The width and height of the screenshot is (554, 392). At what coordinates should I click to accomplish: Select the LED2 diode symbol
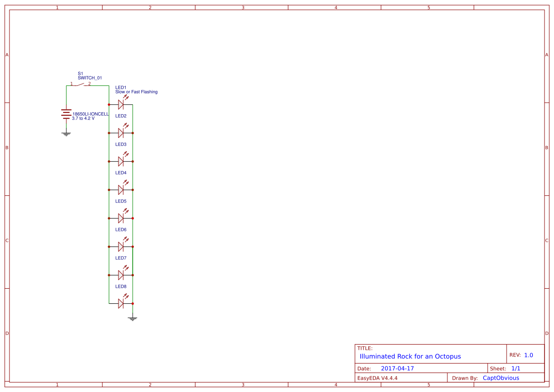[x=121, y=132]
